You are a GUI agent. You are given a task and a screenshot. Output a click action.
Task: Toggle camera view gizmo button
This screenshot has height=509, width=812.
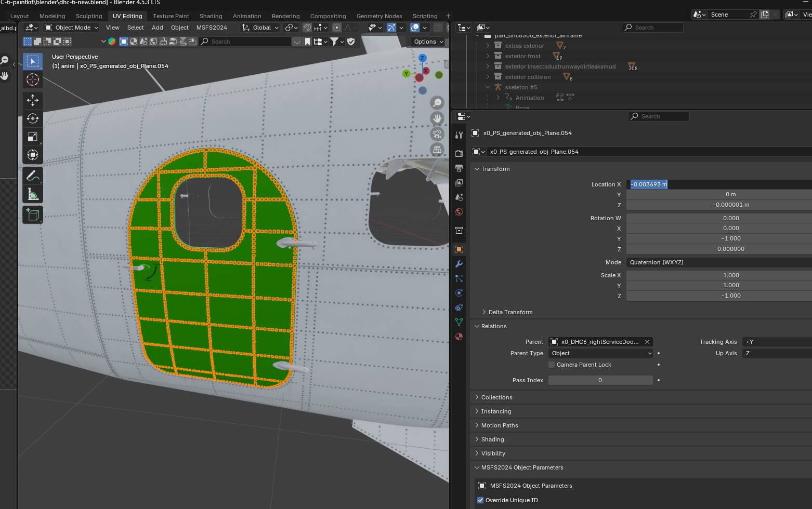pyautogui.click(x=437, y=134)
